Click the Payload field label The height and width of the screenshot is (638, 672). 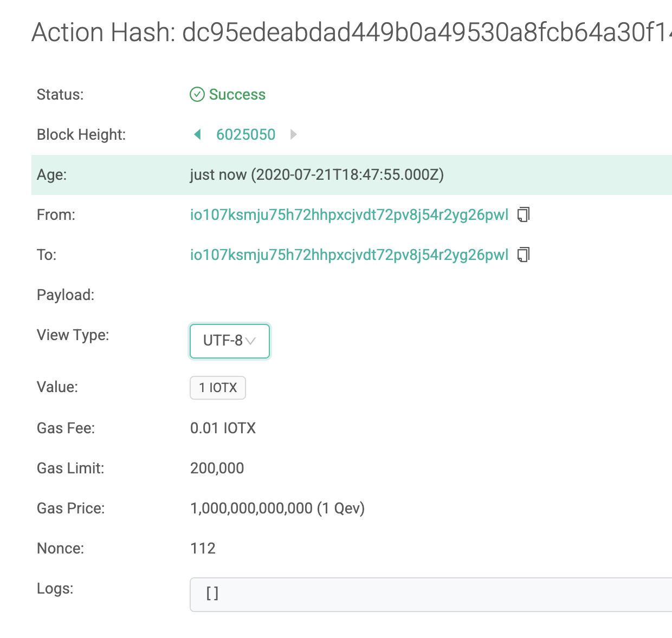66,295
